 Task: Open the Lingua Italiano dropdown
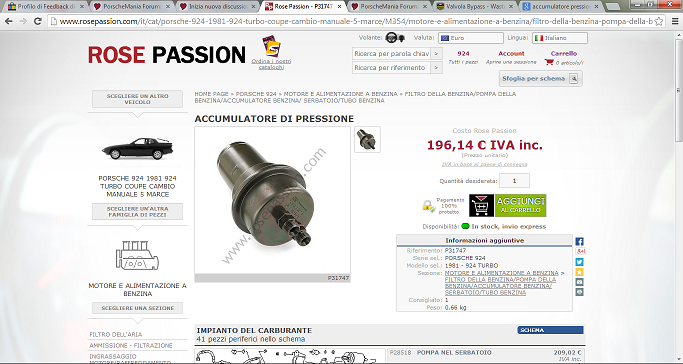560,38
